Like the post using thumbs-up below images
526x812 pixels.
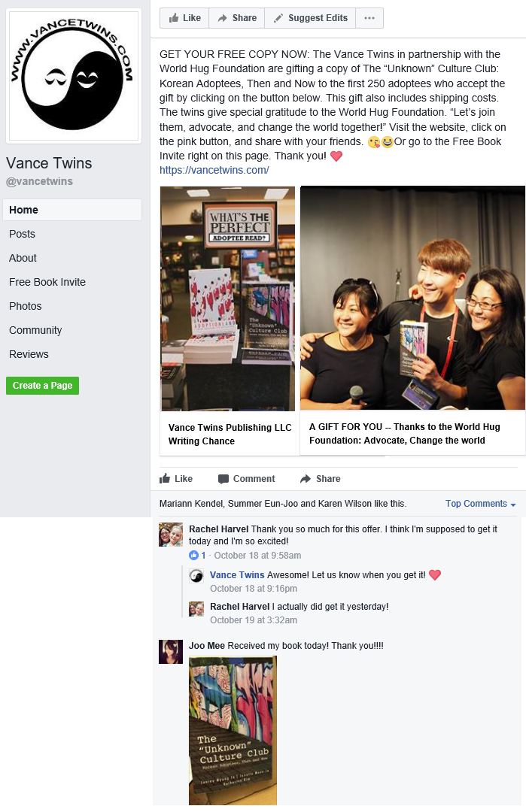pyautogui.click(x=176, y=478)
